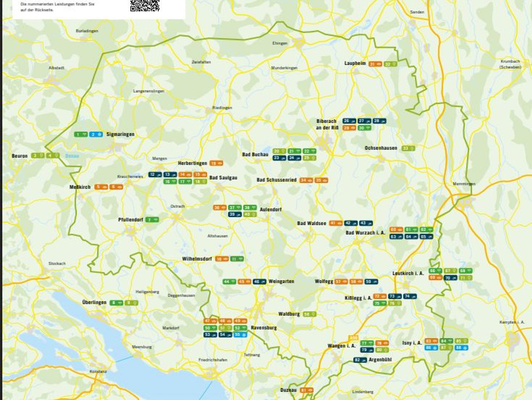Select blue marker 2 beside Sigmaringen
532x400 pixels.
pos(96,134)
